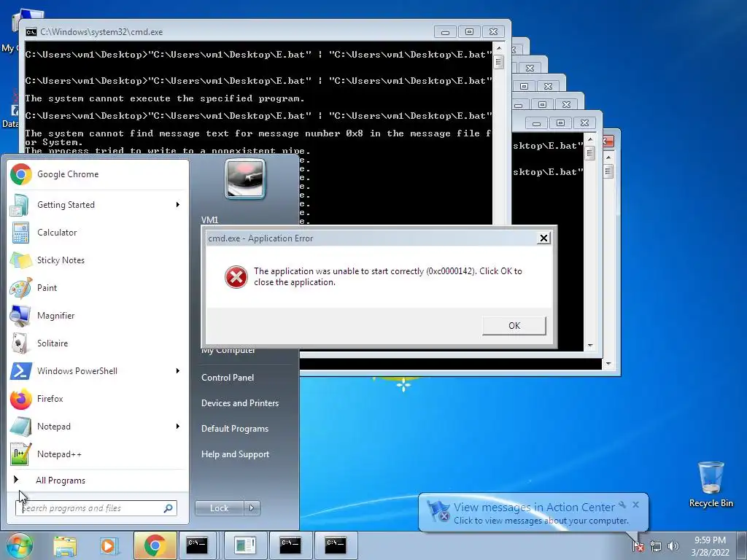The width and height of the screenshot is (747, 560).
Task: Launch Notepad++ from Start menu
Action: [x=98, y=454]
